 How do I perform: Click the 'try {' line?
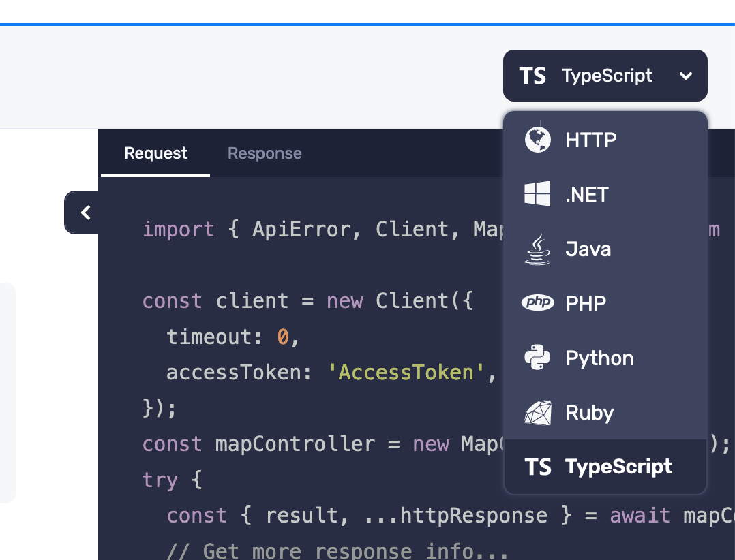[x=172, y=480]
